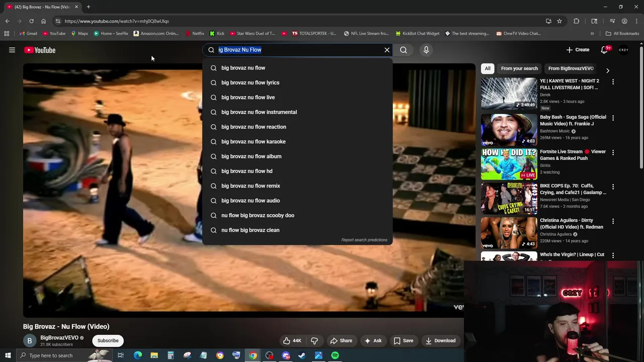Select the From your search chip

pos(519,68)
